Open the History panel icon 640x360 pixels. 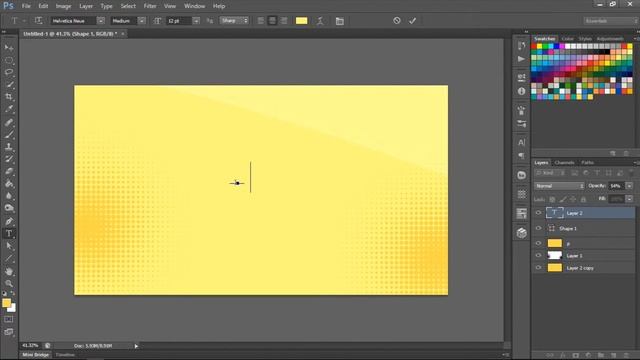click(x=522, y=46)
